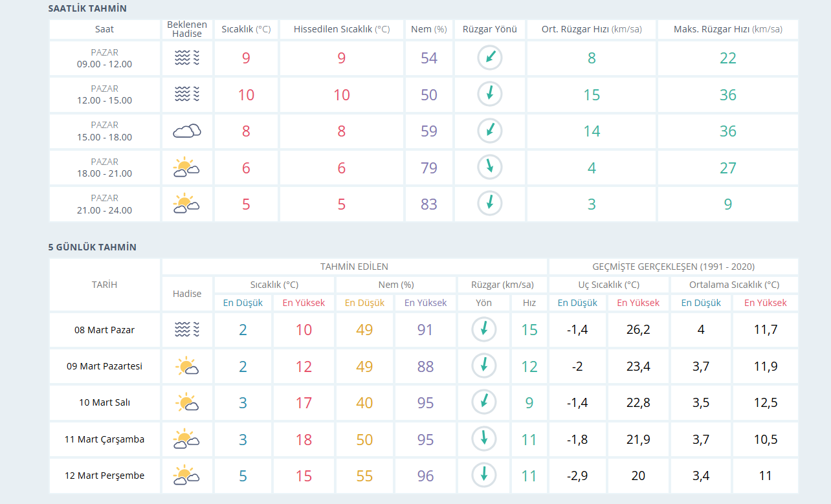Click the sunny weather icon for 09 Mart Pazartesi
This screenshot has height=504, width=831.
coord(187,366)
